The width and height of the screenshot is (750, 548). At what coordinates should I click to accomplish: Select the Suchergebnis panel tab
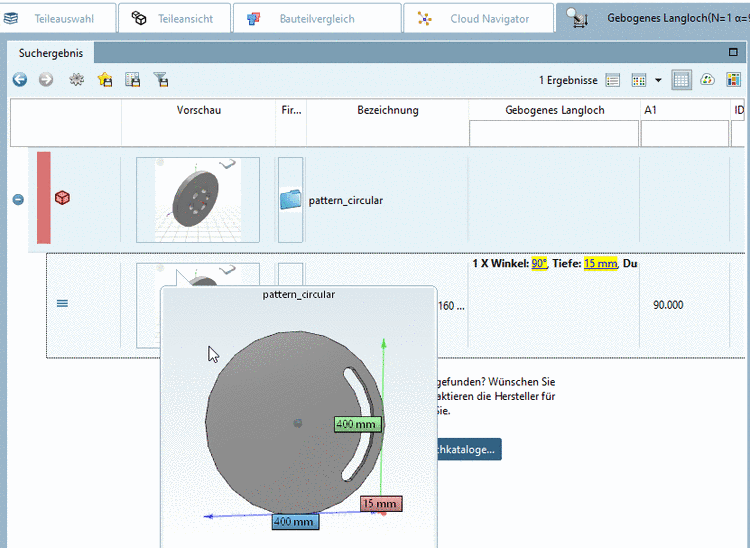[x=51, y=53]
